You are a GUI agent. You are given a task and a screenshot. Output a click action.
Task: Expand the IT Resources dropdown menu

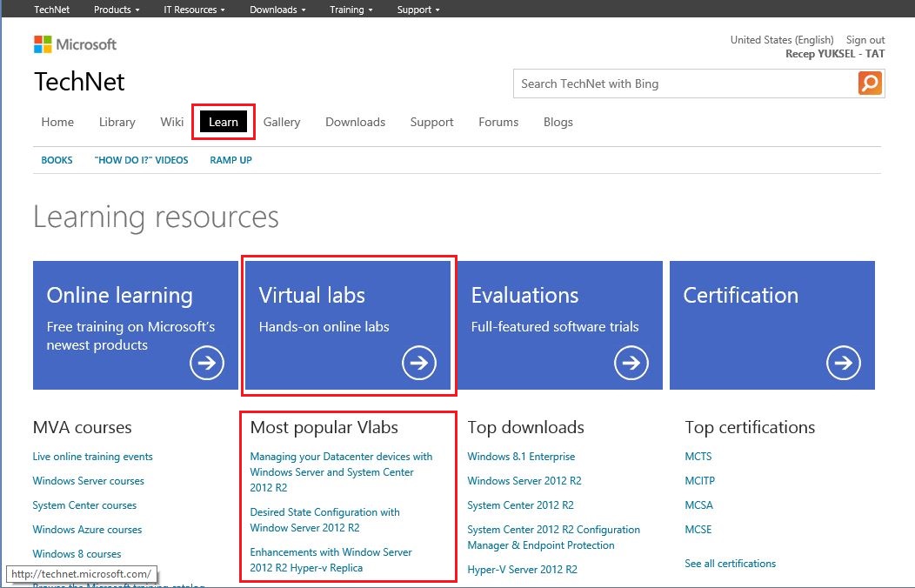[x=194, y=10]
